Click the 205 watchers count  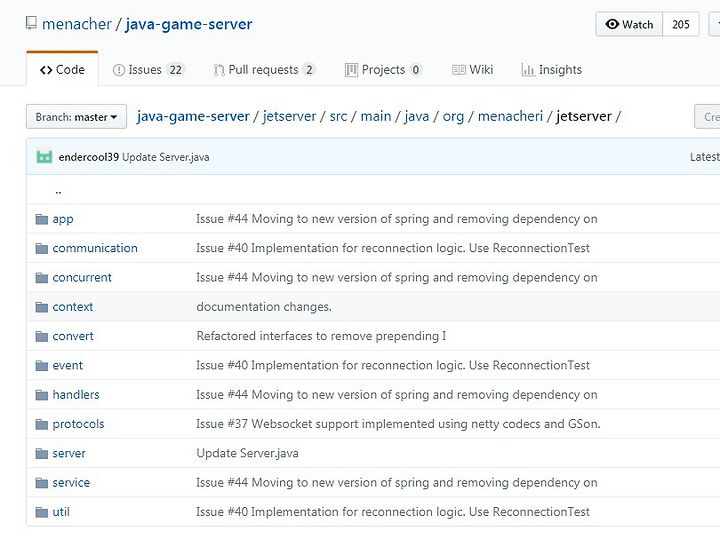pyautogui.click(x=681, y=24)
